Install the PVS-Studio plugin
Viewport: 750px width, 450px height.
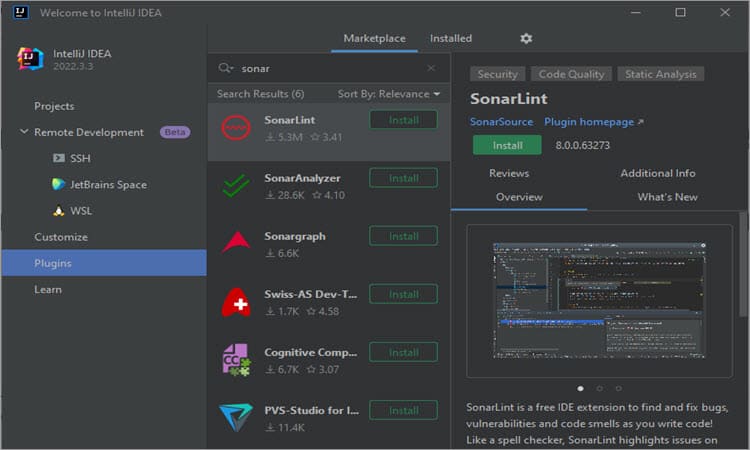(403, 410)
